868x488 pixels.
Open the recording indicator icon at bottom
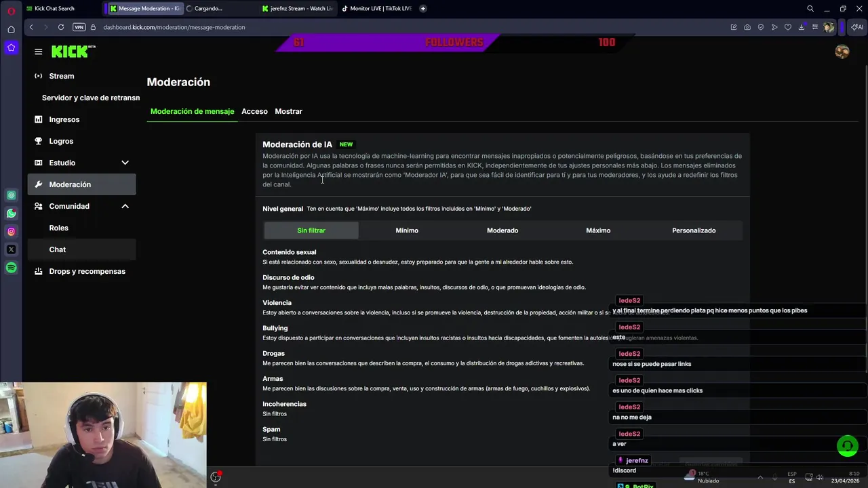(216, 477)
